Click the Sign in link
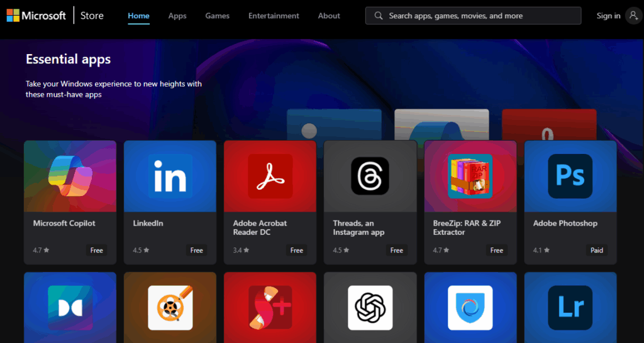 click(x=608, y=16)
